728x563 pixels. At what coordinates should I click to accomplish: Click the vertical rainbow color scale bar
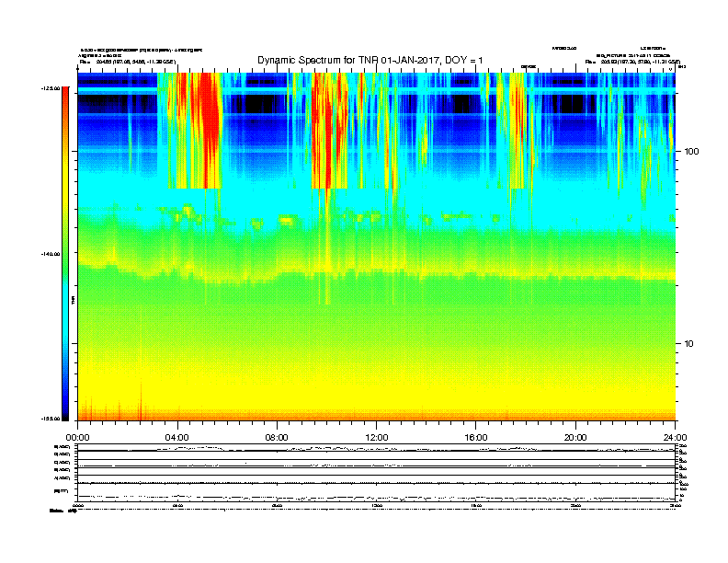[65, 253]
